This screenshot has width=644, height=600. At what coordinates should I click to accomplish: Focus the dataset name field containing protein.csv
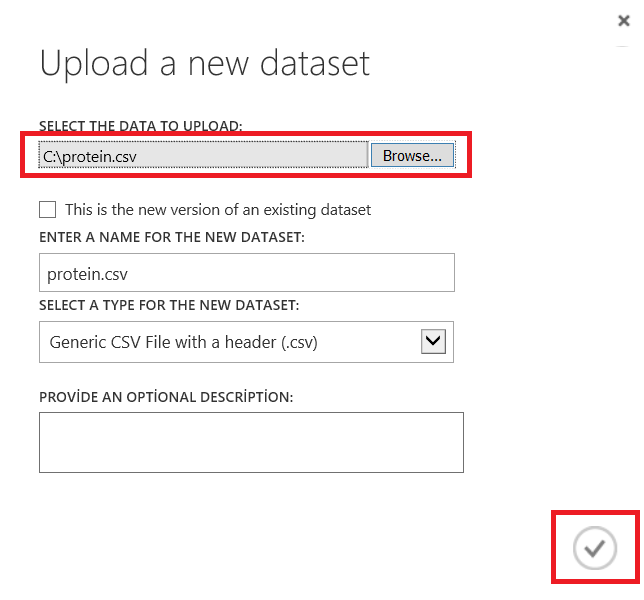coord(246,272)
